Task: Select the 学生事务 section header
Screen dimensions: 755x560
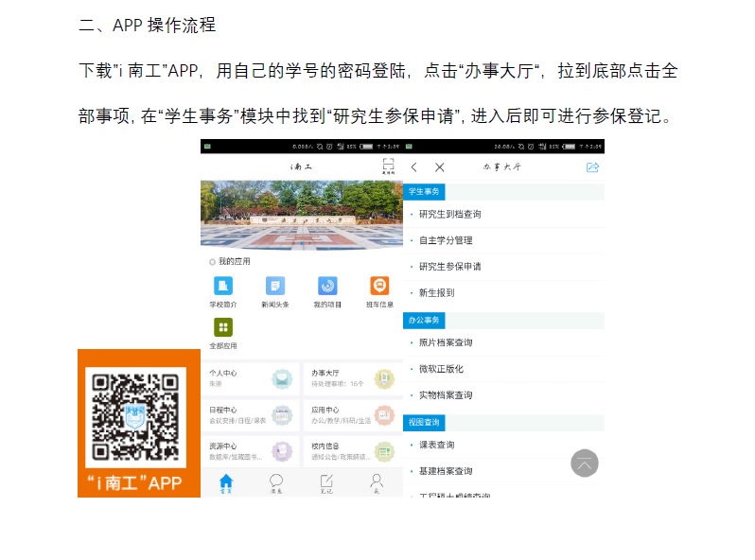Action: [424, 192]
